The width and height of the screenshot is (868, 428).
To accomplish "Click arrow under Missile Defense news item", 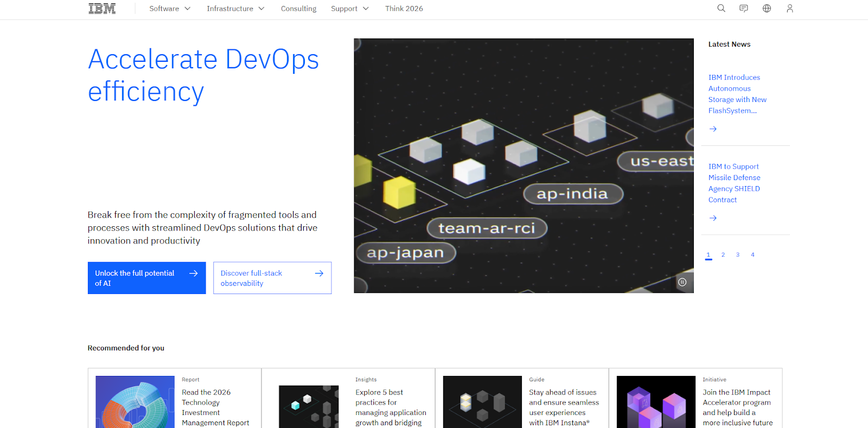I will click(x=713, y=218).
